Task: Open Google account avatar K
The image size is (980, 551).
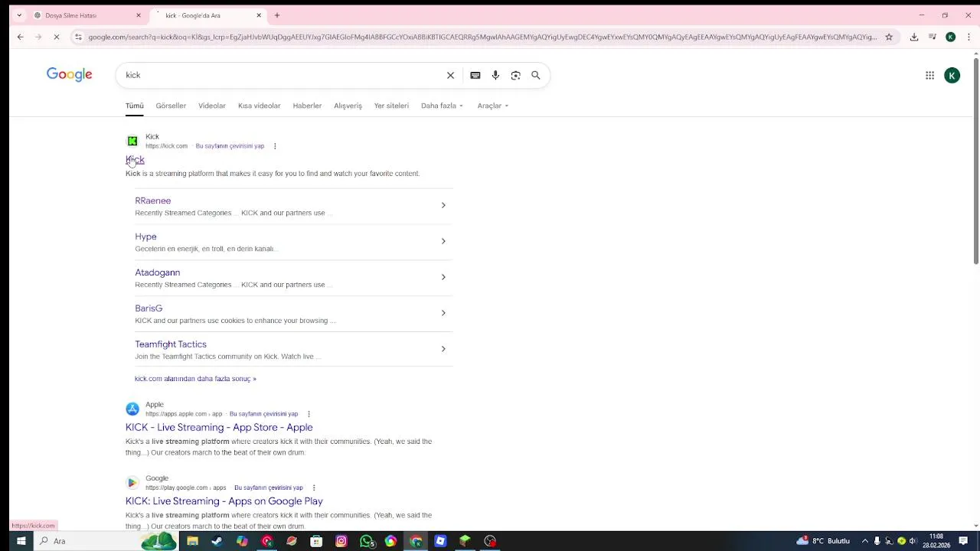Action: point(952,75)
